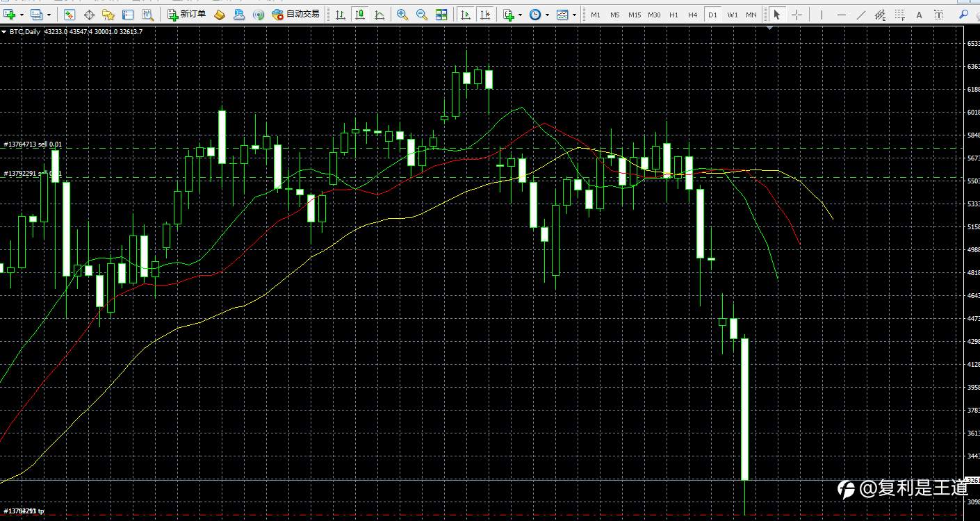This screenshot has height=521, width=980.
Task: Switch to the W1 timeframe
Action: pos(733,15)
